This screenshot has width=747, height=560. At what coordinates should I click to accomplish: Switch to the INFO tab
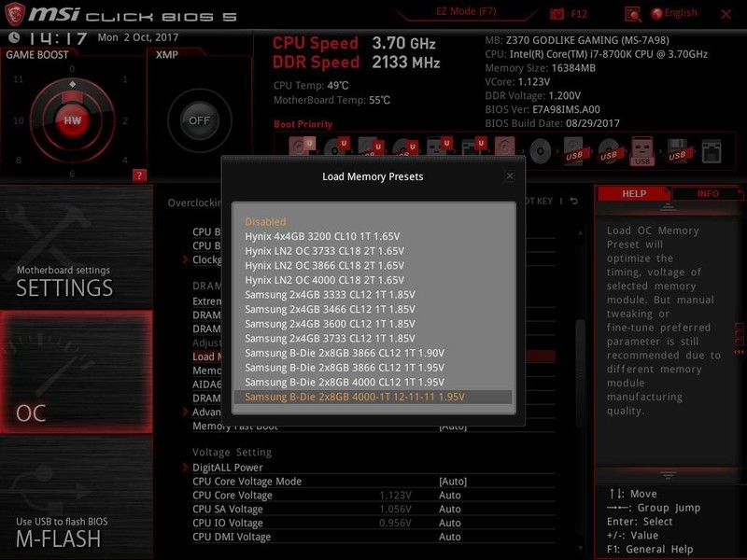click(x=708, y=193)
